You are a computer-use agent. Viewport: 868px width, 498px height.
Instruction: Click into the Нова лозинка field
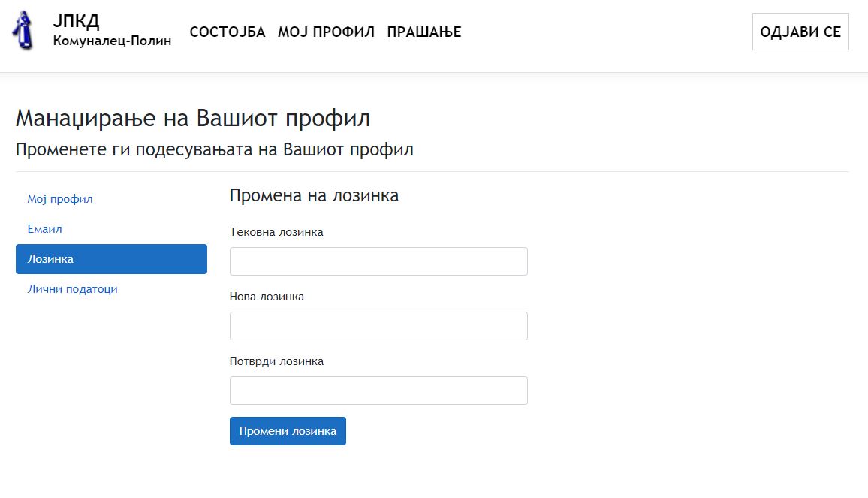pyautogui.click(x=378, y=326)
